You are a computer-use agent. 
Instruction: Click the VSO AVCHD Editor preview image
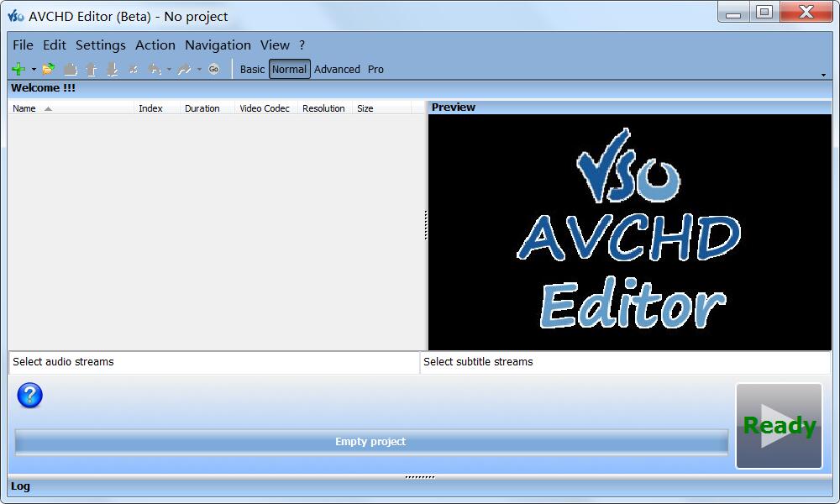(629, 232)
